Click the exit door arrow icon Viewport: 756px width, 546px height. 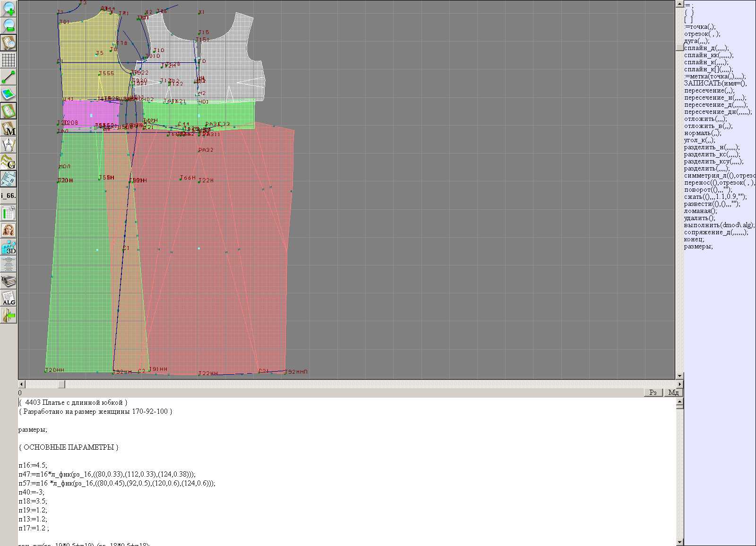coord(9,315)
